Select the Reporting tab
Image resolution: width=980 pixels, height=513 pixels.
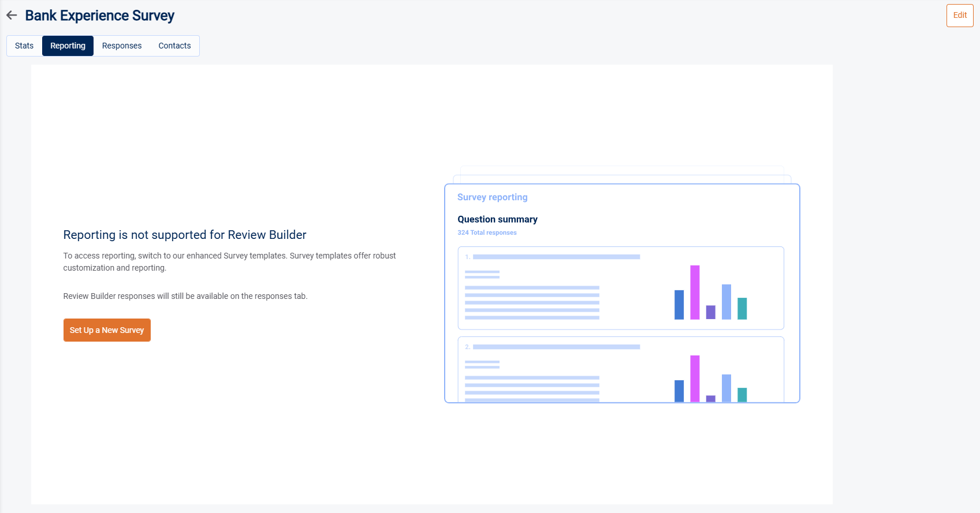coord(68,46)
